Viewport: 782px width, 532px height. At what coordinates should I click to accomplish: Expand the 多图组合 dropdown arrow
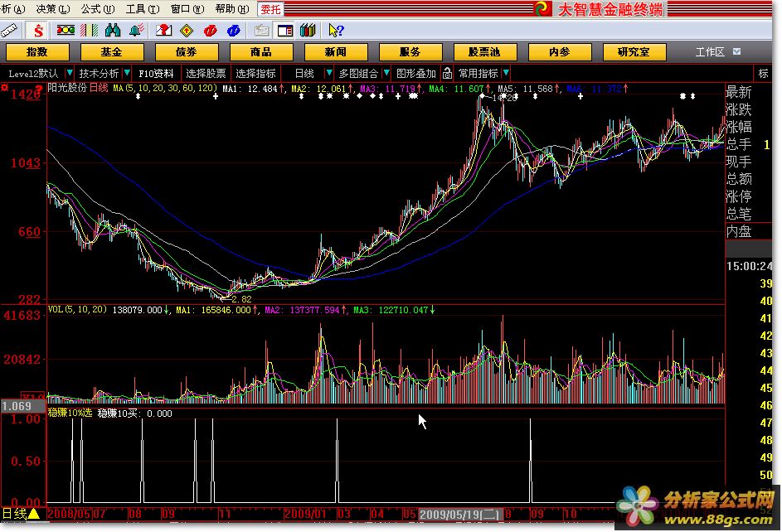pyautogui.click(x=386, y=73)
